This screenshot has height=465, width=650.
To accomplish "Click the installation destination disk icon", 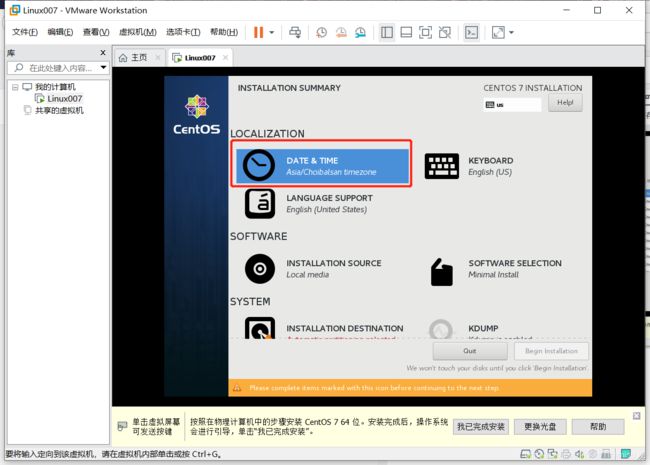I will tap(260, 328).
